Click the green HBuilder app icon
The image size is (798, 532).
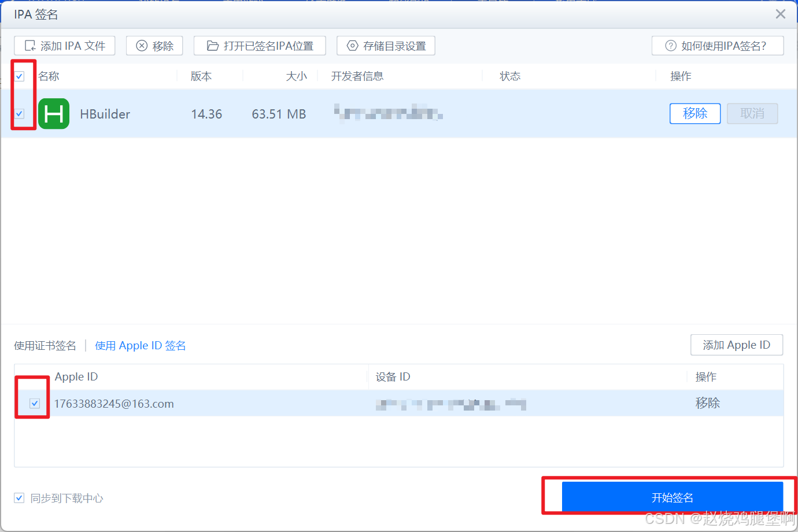click(x=53, y=114)
